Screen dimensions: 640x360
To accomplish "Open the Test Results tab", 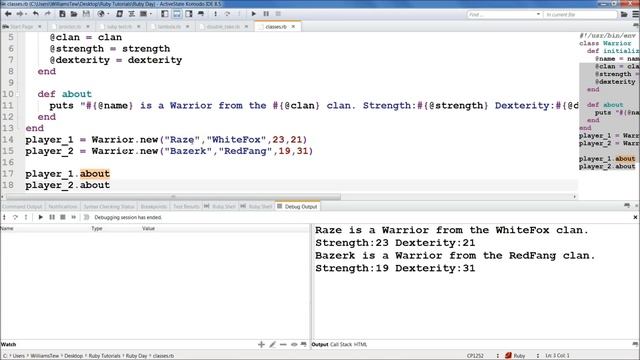I will [x=186, y=207].
